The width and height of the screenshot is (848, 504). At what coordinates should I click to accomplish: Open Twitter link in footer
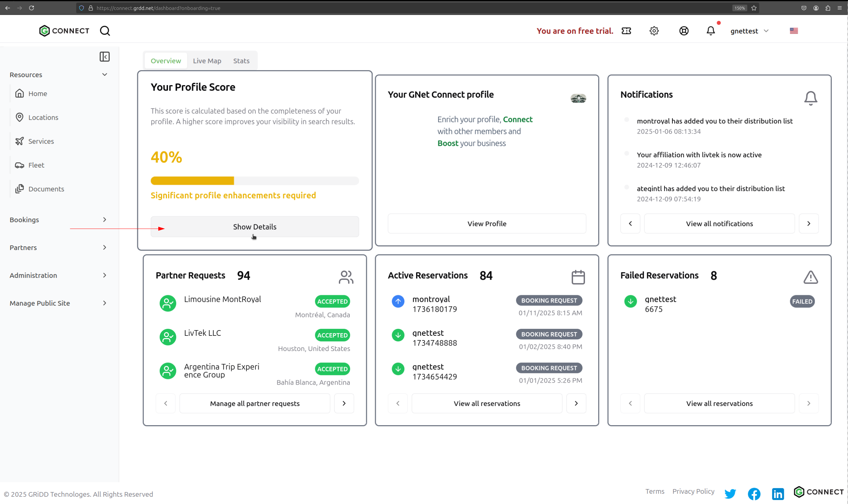tap(730, 493)
